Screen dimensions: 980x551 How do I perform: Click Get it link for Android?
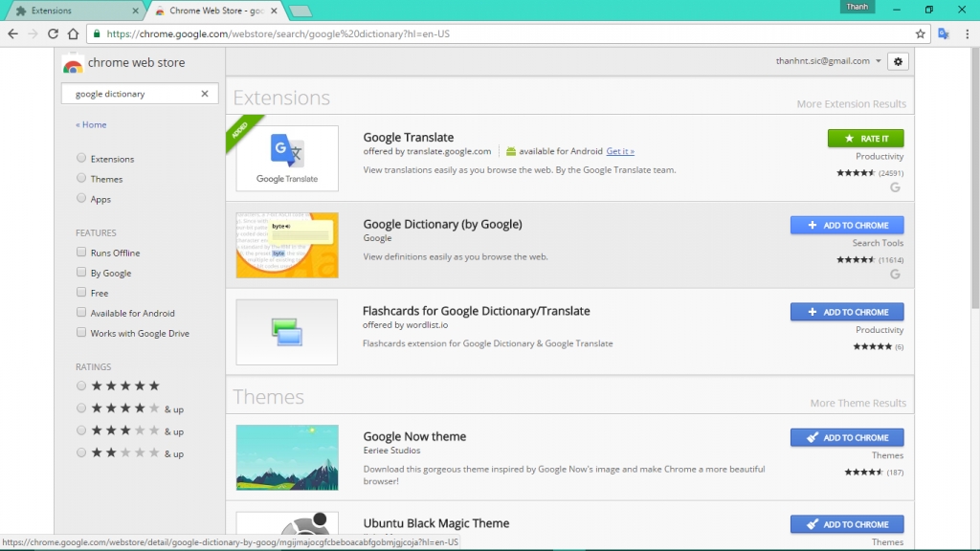(620, 151)
